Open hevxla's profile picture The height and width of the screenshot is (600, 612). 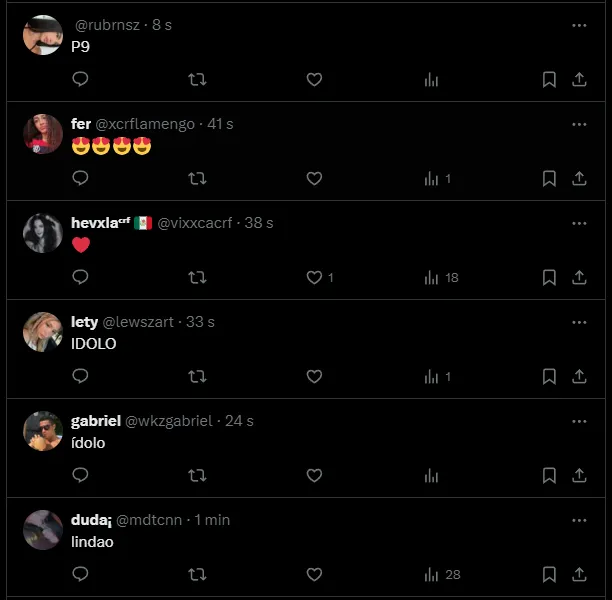click(43, 233)
